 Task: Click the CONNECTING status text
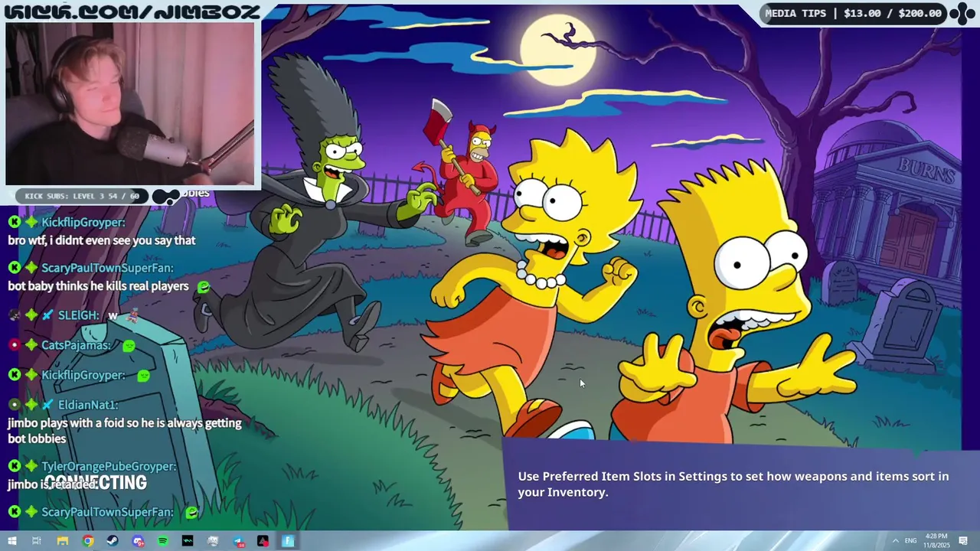(x=96, y=483)
